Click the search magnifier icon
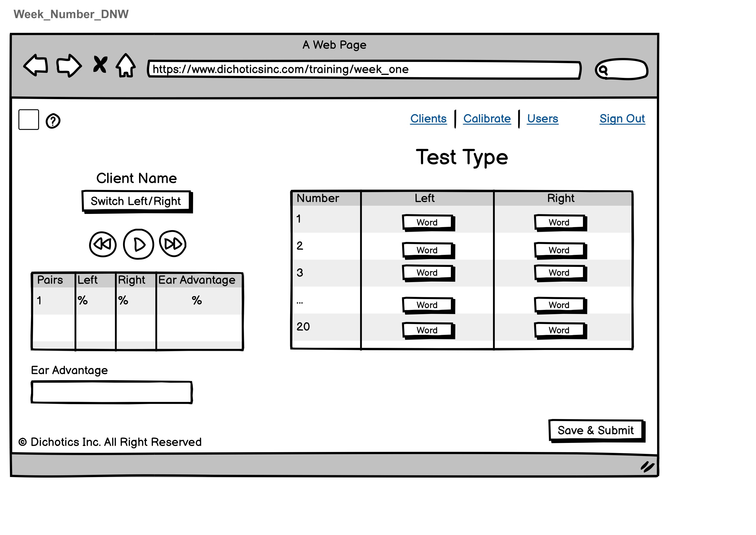 click(x=603, y=70)
